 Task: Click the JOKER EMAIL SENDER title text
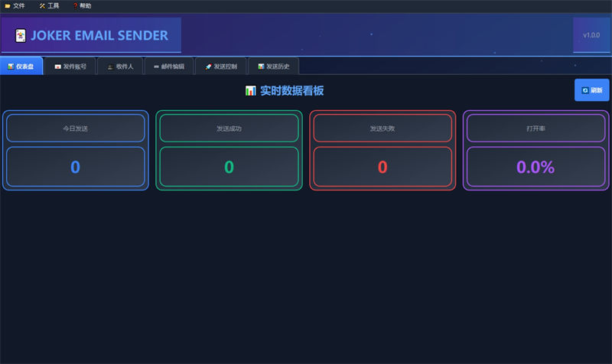click(99, 35)
